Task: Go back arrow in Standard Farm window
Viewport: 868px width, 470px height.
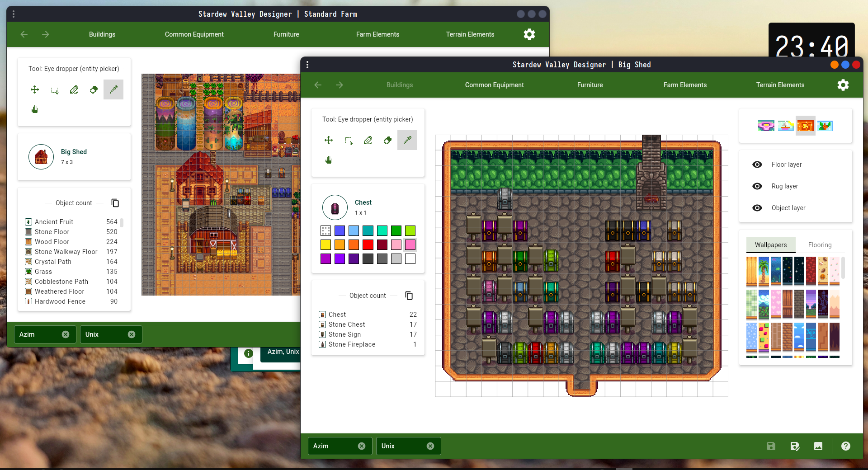Action: 24,34
